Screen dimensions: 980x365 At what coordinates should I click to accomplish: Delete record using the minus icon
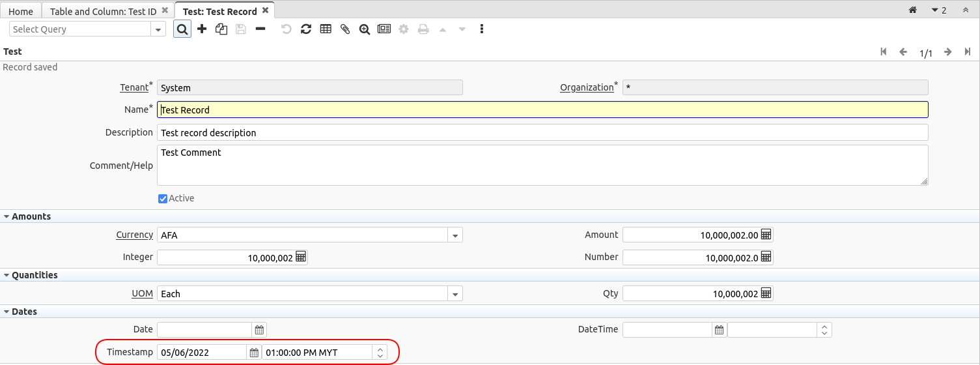point(260,29)
